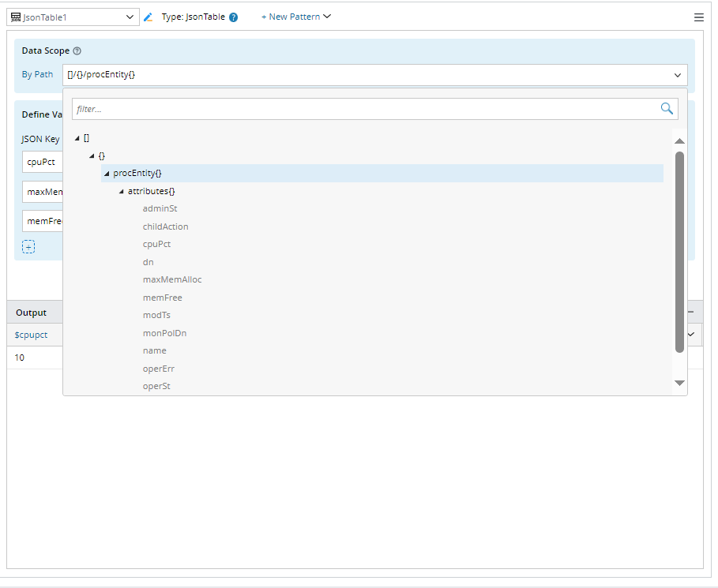718x588 pixels.
Task: Click the scrollbar up arrow in tree list
Action: pyautogui.click(x=679, y=140)
